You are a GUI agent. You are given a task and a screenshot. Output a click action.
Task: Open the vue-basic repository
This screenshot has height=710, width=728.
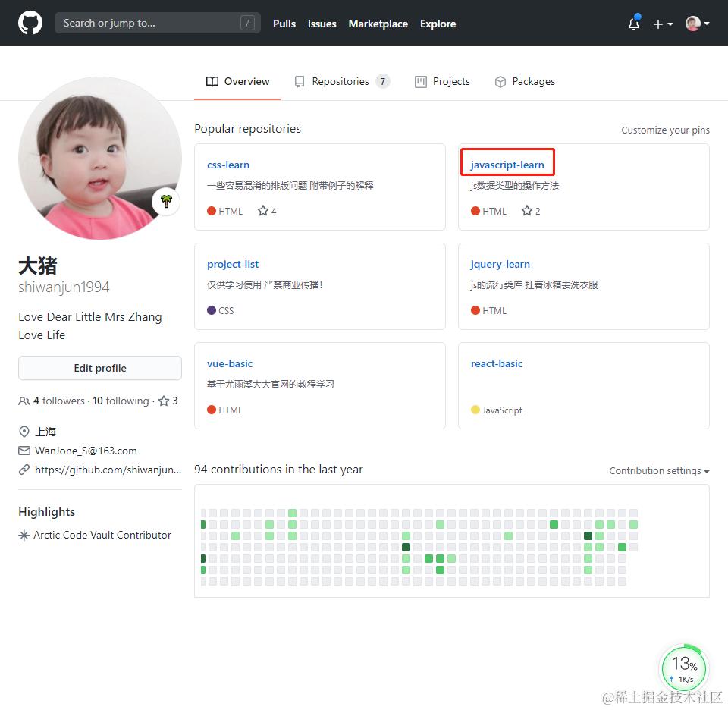point(230,363)
